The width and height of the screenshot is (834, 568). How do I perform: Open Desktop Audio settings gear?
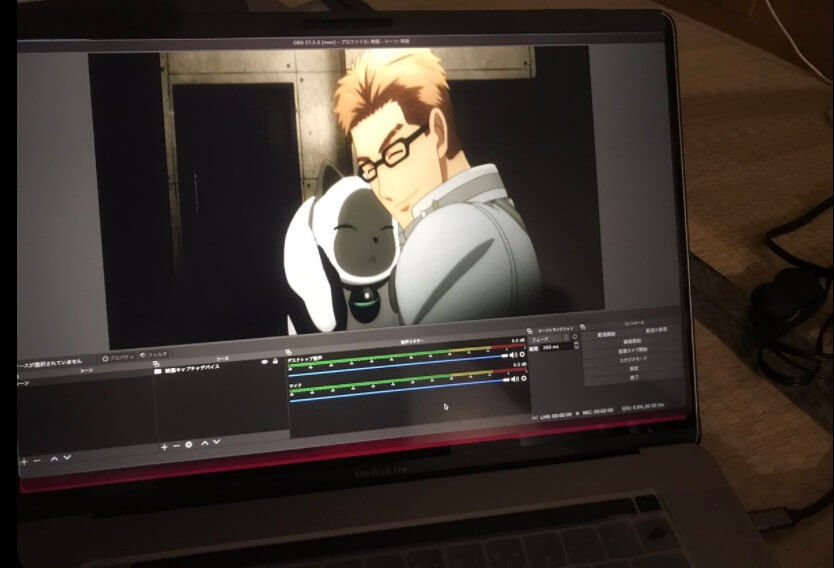click(x=522, y=354)
